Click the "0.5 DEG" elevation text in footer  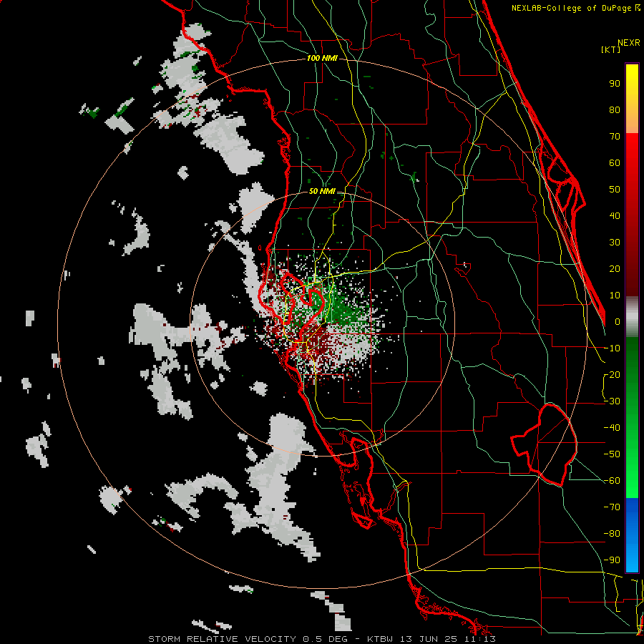click(x=326, y=639)
